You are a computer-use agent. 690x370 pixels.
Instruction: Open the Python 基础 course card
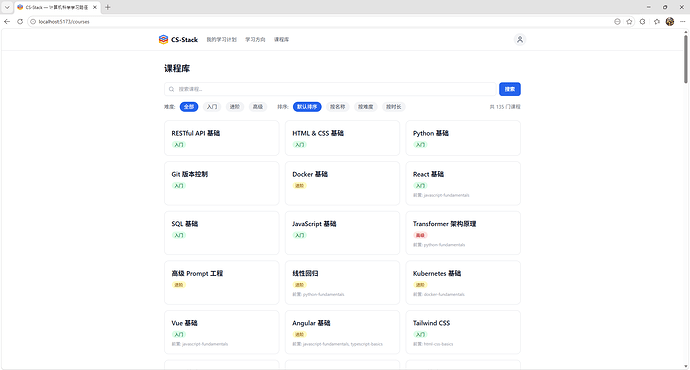tap(463, 138)
